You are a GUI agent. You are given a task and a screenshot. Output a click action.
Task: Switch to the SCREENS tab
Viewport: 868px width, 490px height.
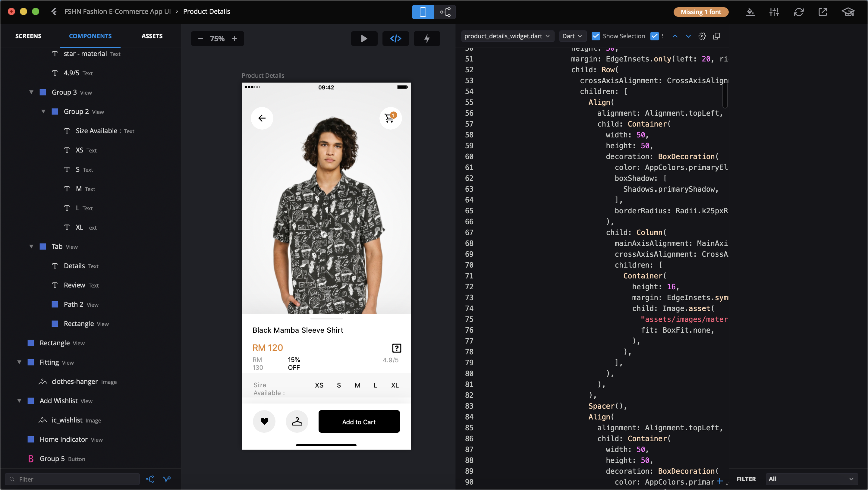[x=28, y=36]
